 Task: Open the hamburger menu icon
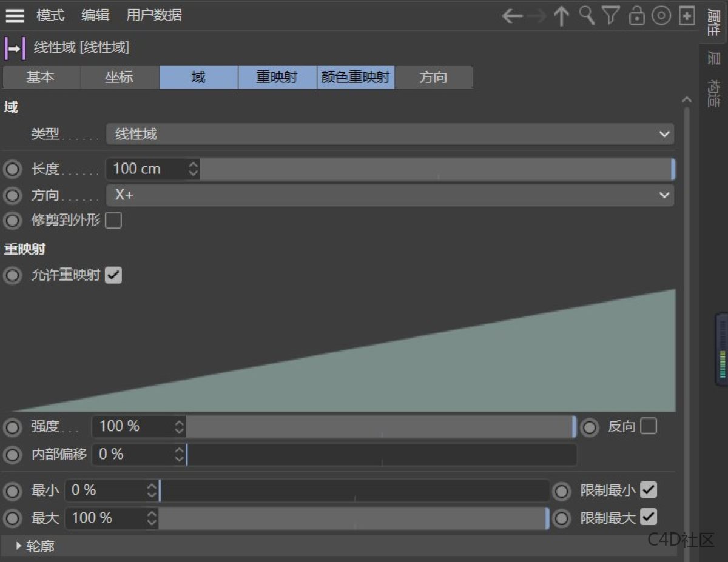[x=15, y=16]
